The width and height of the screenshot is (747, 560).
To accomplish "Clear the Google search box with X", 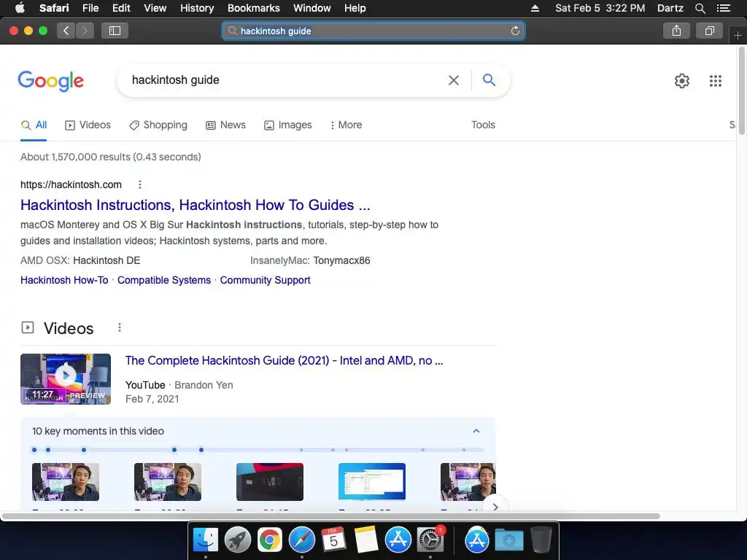I will point(454,80).
